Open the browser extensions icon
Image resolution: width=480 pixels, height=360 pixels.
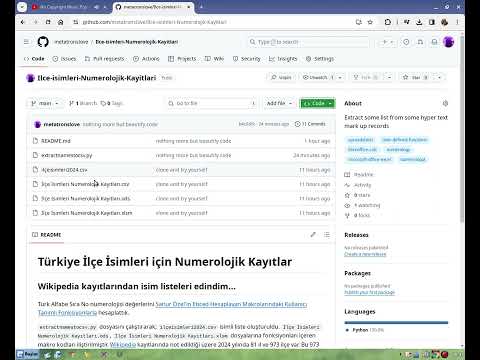click(388, 22)
